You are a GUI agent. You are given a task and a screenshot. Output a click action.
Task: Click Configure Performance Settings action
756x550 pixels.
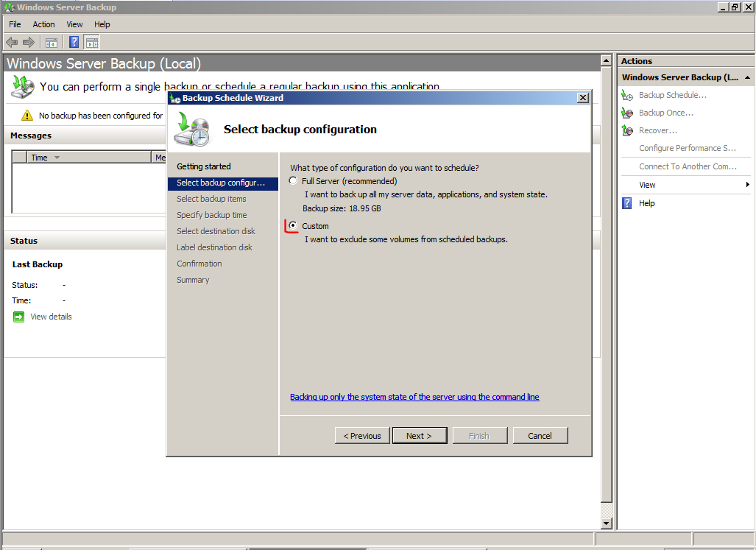point(687,148)
